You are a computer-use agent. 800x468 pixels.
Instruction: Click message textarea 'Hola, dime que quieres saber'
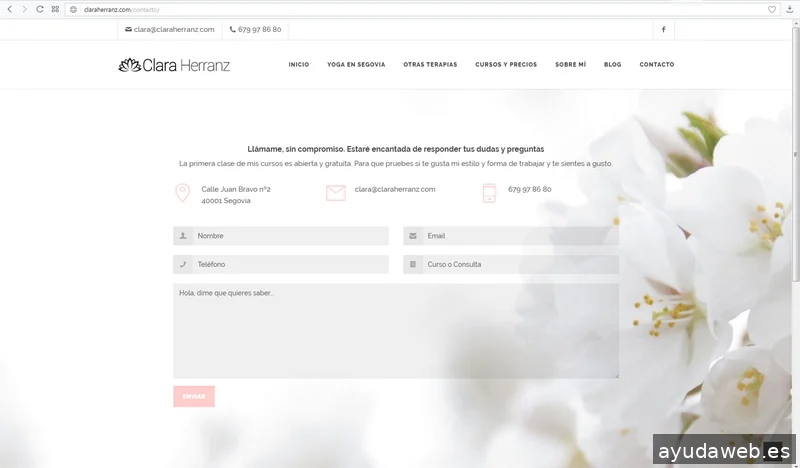click(x=396, y=331)
